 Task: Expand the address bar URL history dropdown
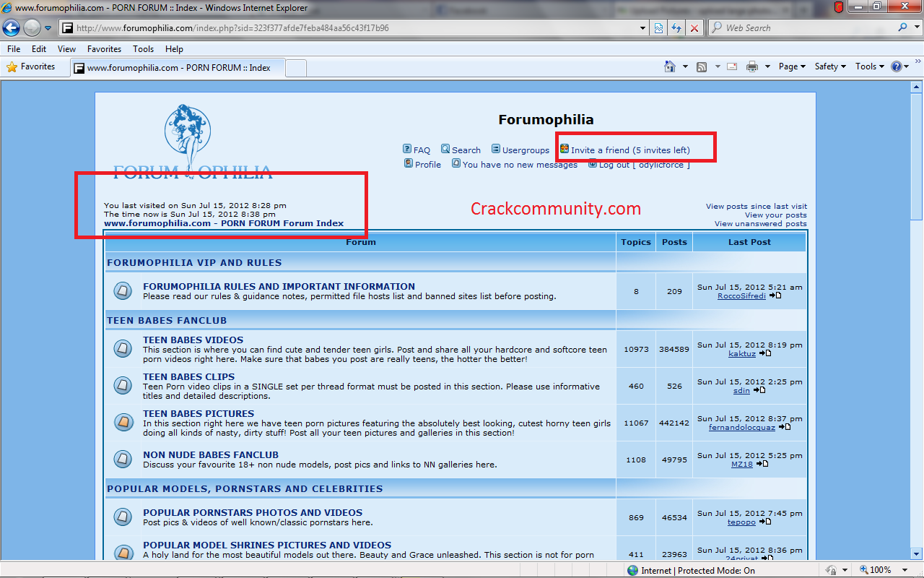[x=643, y=28]
